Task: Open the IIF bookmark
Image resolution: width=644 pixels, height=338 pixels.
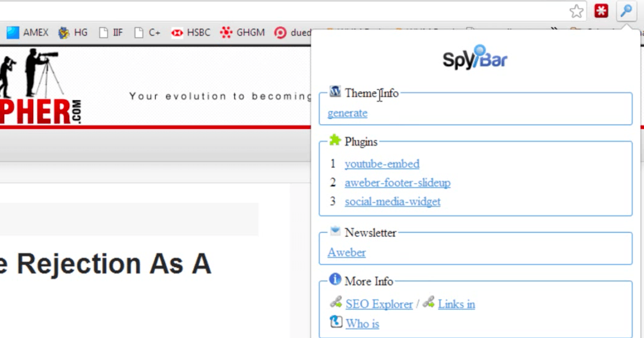Action: 111,33
